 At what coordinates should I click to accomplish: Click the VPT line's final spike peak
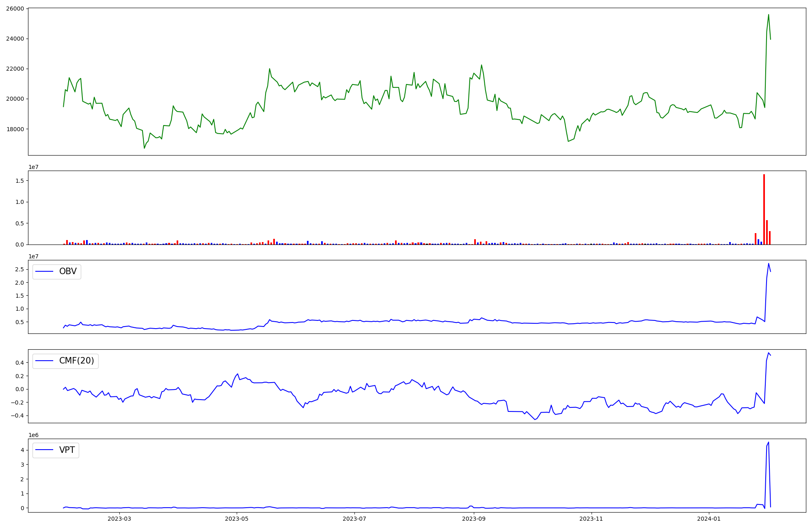tap(769, 442)
